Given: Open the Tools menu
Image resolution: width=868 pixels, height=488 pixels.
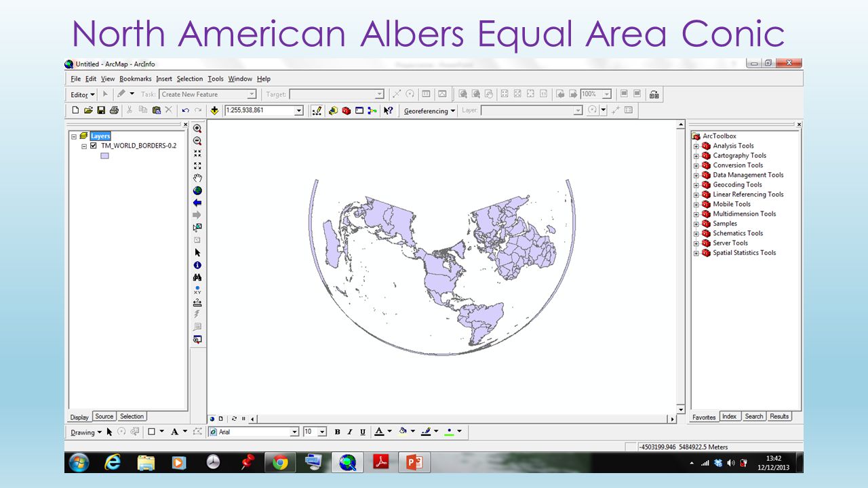Looking at the screenshot, I should 216,79.
